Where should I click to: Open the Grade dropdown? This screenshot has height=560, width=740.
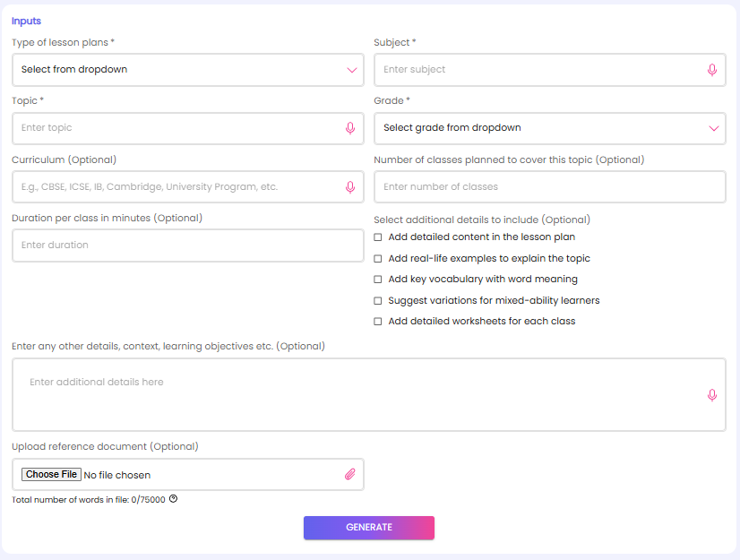(x=550, y=128)
